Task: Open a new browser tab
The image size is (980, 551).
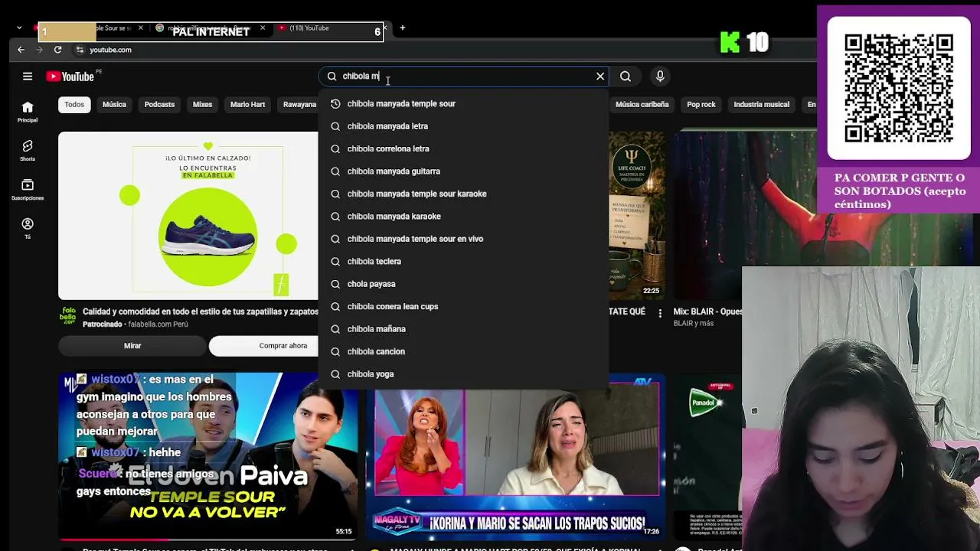Action: pyautogui.click(x=402, y=28)
